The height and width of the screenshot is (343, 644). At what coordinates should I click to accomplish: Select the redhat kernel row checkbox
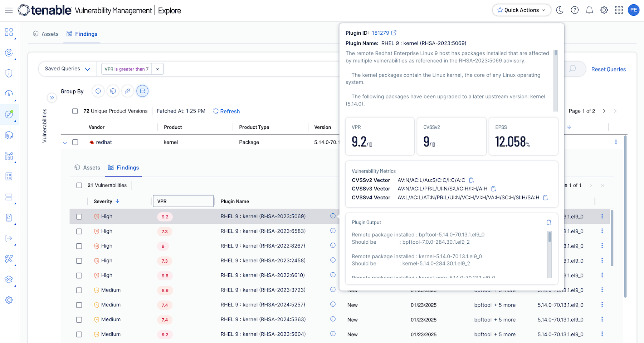tap(75, 142)
